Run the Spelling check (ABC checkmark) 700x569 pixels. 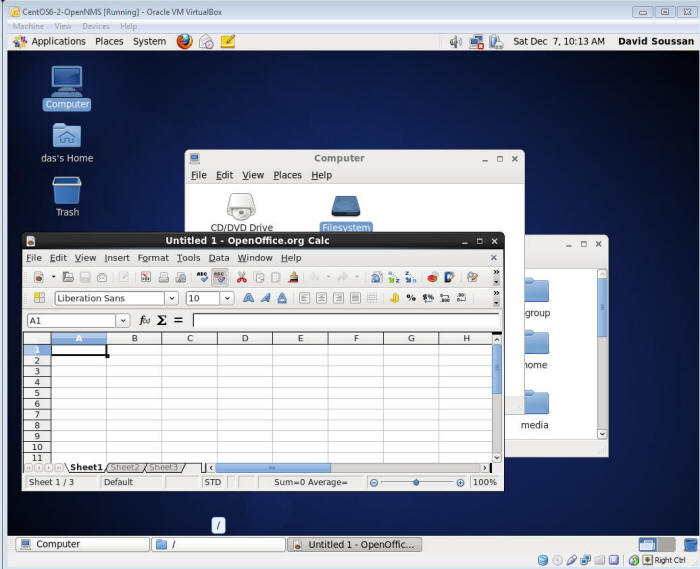pyautogui.click(x=202, y=277)
